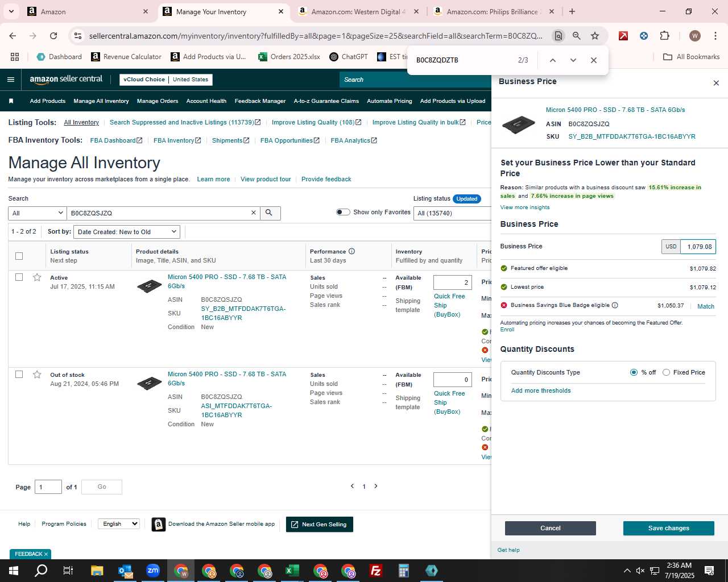Go to previous find-in-page result
The width and height of the screenshot is (728, 582).
tap(552, 60)
